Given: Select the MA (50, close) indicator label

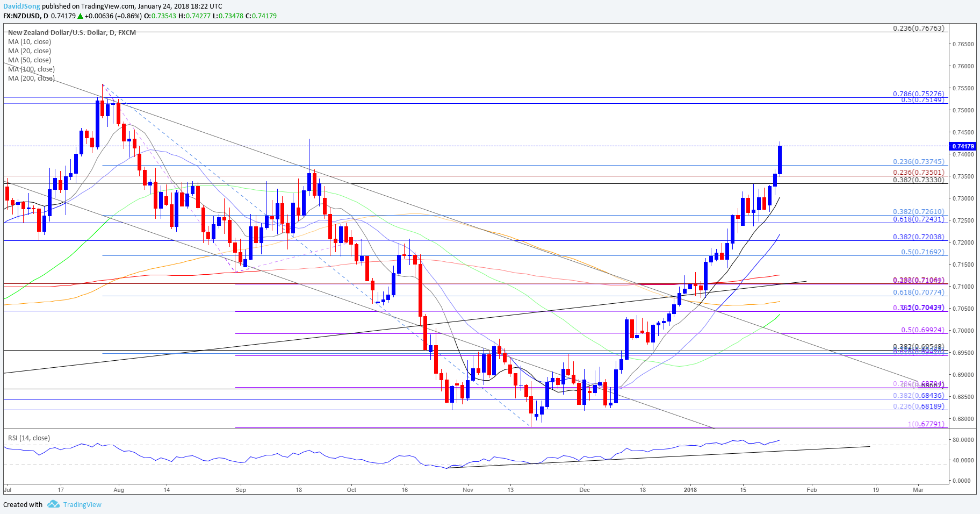Looking at the screenshot, I should coord(30,60).
